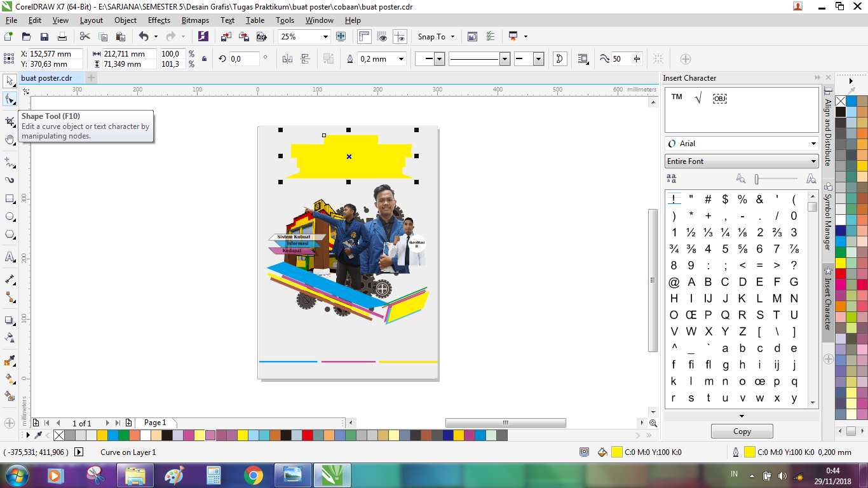Select the Text tool
This screenshot has width=868, height=488.
point(10,257)
